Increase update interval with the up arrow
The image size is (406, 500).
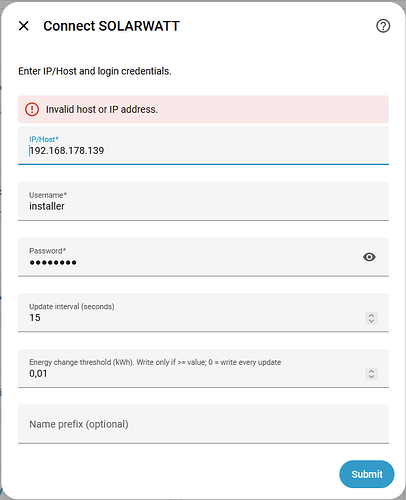pyautogui.click(x=371, y=315)
